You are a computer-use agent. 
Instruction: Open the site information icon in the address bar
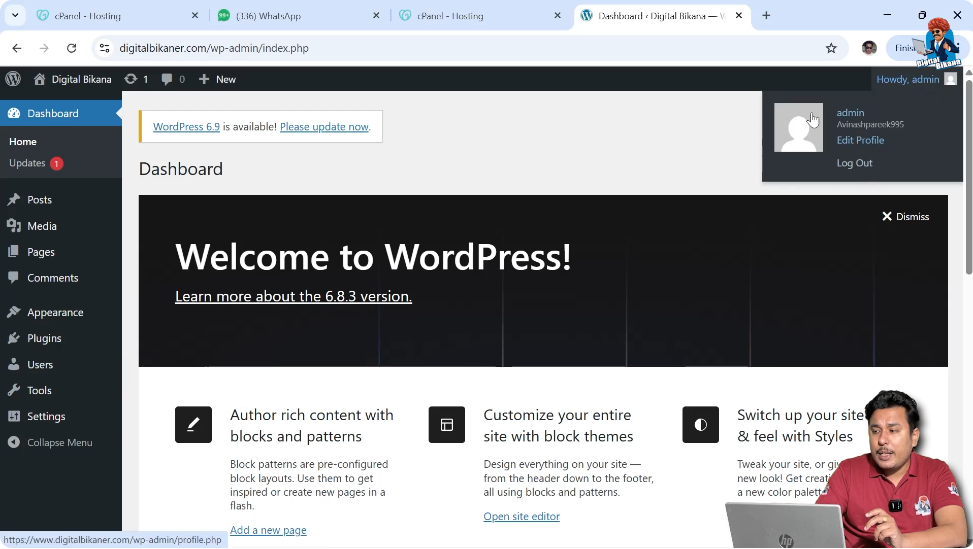tap(104, 48)
